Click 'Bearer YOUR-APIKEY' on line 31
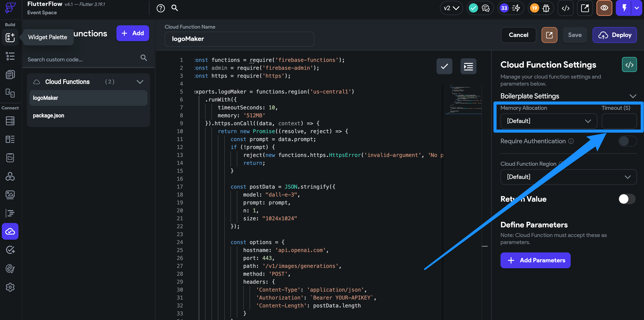This screenshot has height=320, width=644. [342, 298]
